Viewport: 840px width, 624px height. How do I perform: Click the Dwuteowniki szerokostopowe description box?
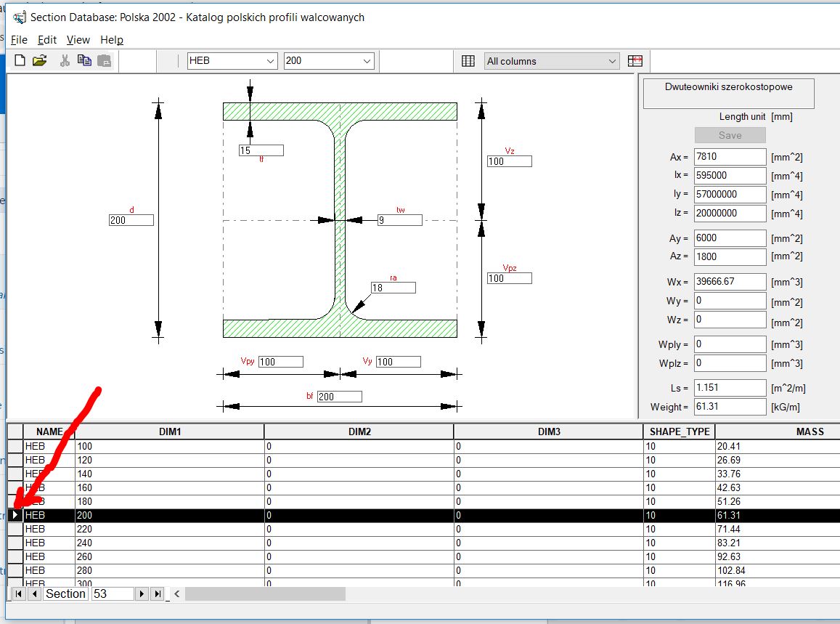tap(729, 94)
